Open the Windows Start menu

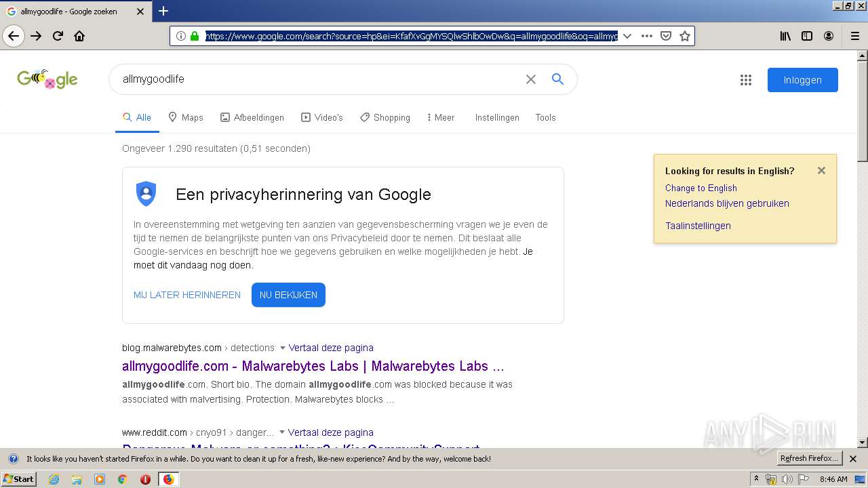coord(19,479)
